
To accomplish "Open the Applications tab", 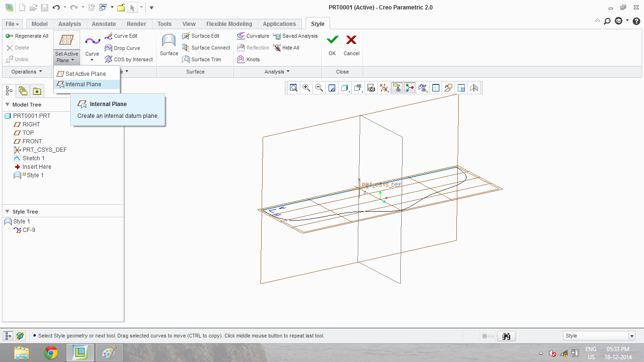I will click(x=280, y=24).
